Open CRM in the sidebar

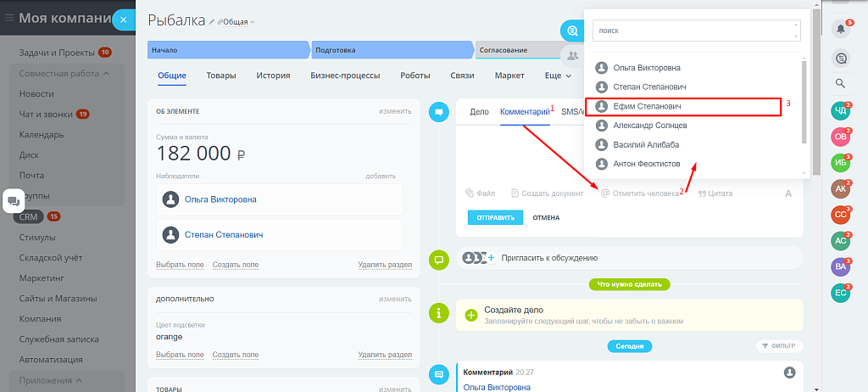(x=28, y=217)
